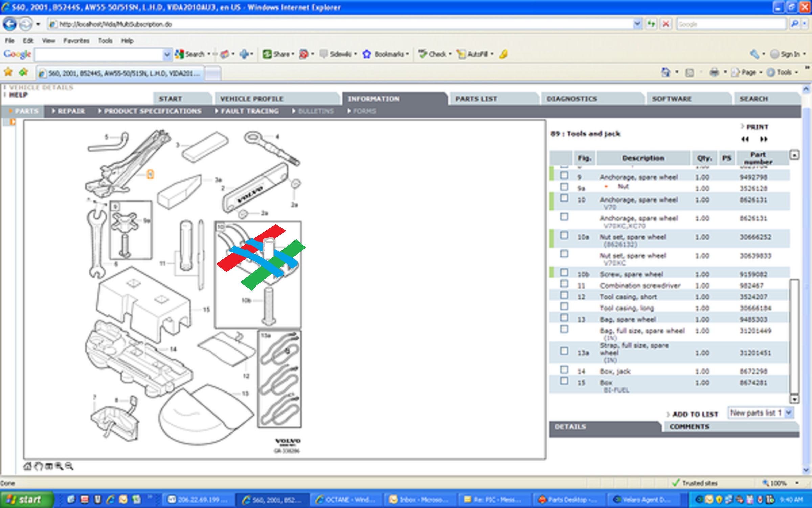Click the IE Print toolbar icon

coord(714,72)
